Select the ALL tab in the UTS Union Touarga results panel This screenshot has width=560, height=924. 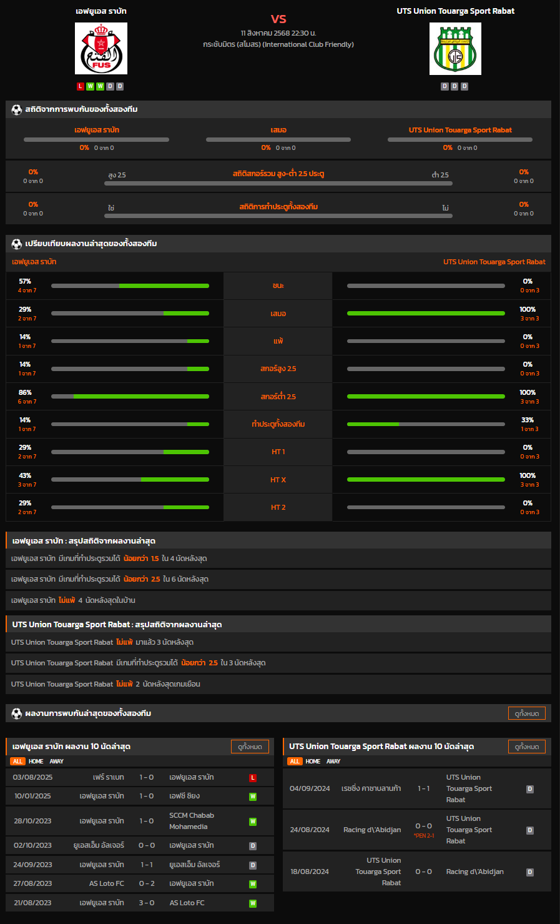tap(295, 762)
